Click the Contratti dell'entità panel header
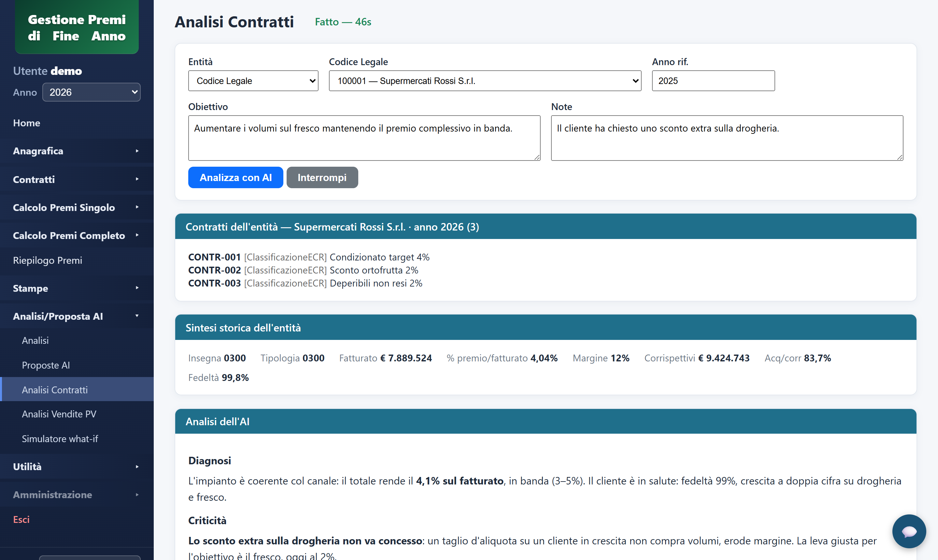Viewport: 938px width, 560px height. (x=546, y=226)
